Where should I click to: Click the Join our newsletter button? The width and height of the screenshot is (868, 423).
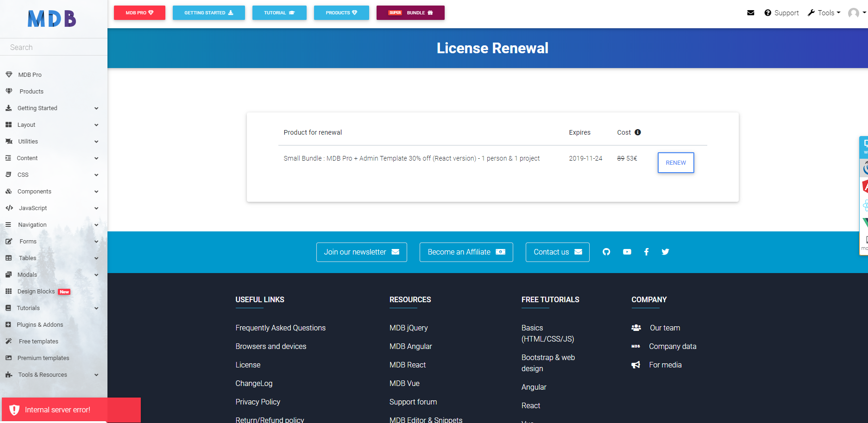[362, 252]
